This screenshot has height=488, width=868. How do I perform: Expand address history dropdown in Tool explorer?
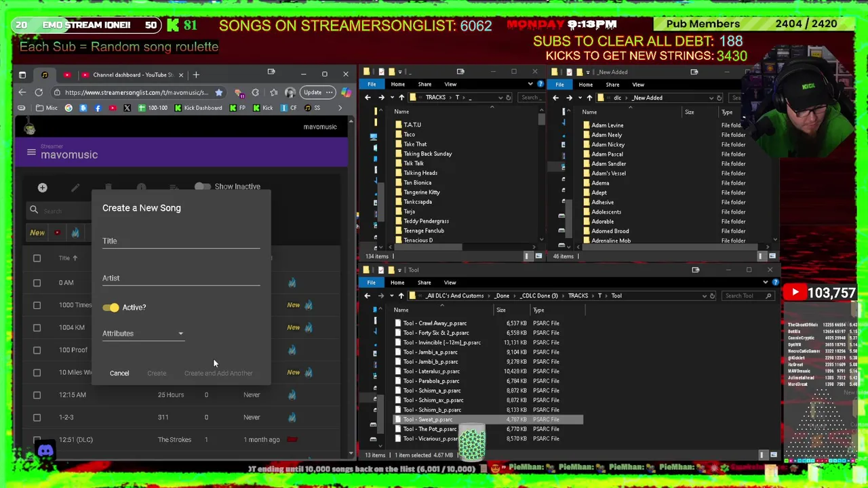point(704,296)
